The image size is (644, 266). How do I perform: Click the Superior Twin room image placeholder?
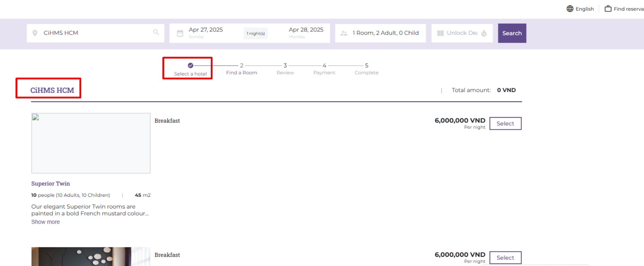tap(91, 143)
